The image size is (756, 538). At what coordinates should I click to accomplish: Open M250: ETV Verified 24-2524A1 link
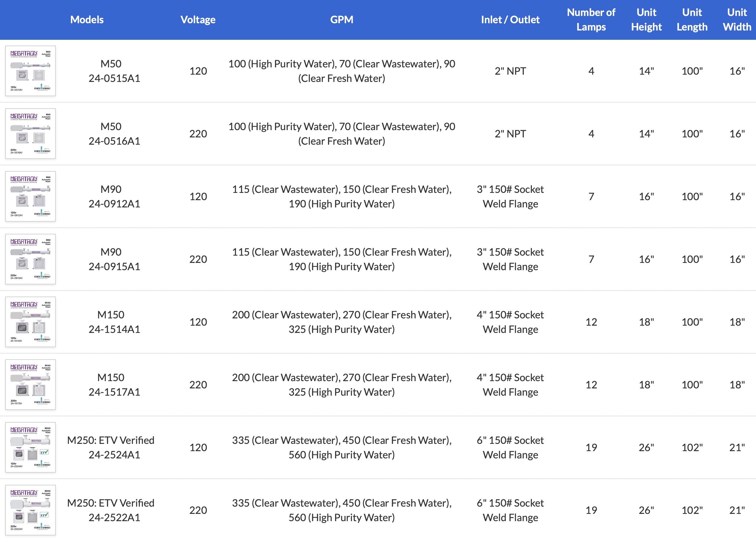pyautogui.click(x=111, y=448)
